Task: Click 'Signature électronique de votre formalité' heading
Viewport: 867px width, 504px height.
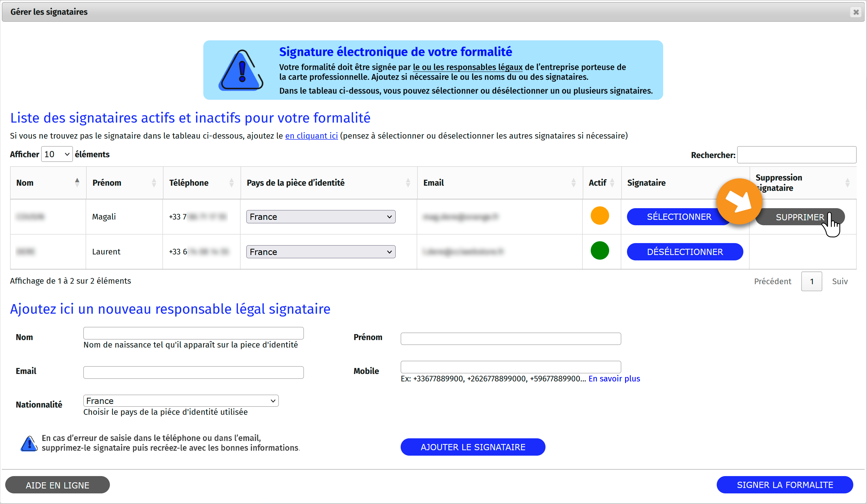Action: (x=395, y=52)
